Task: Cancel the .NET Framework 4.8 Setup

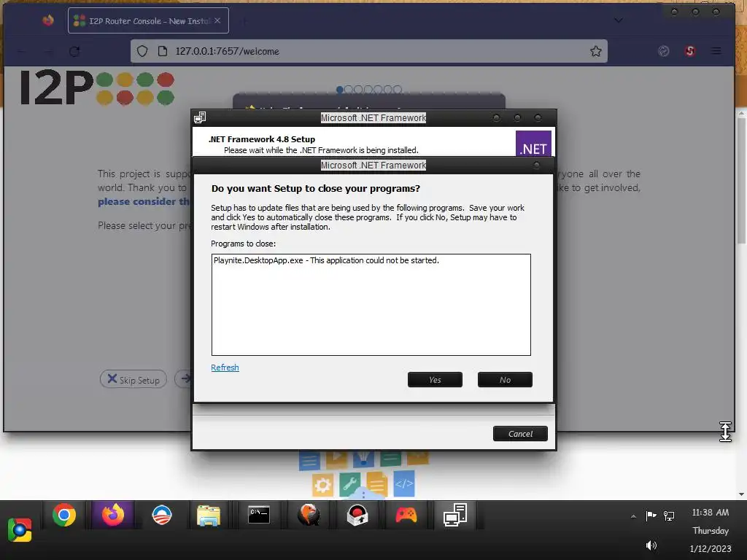Action: click(519, 433)
